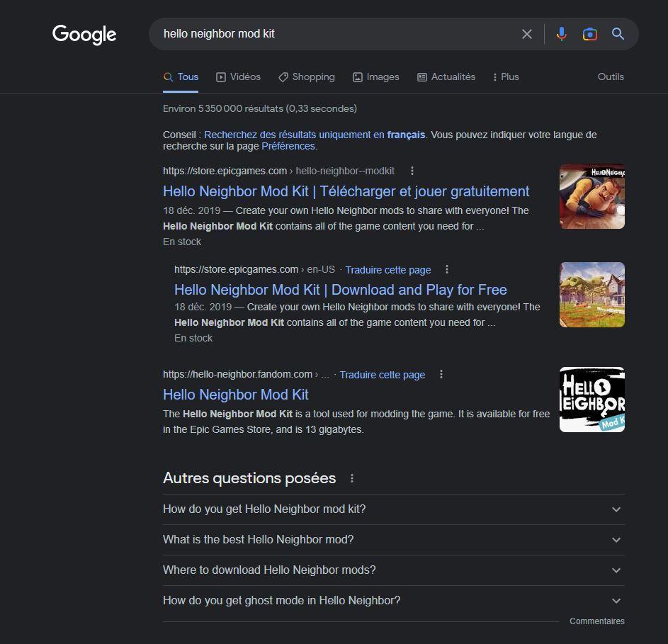The width and height of the screenshot is (668, 644).
Task: Click the magnifier search button
Action: [618, 34]
